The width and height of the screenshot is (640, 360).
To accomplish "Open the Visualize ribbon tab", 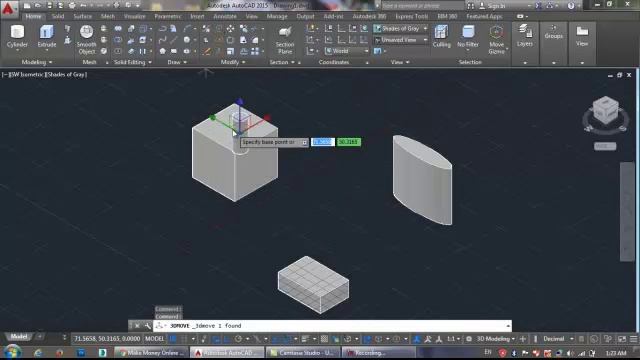I will tap(135, 16).
